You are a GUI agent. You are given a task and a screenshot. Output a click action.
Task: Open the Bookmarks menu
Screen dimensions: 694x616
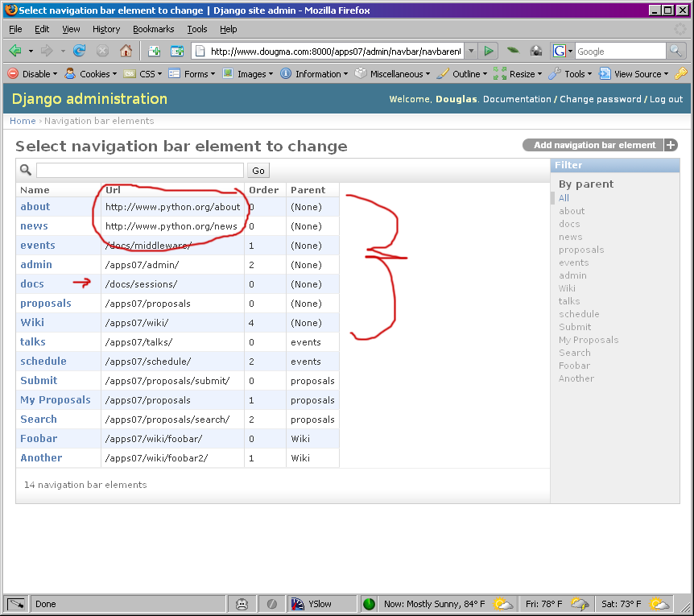tap(153, 29)
